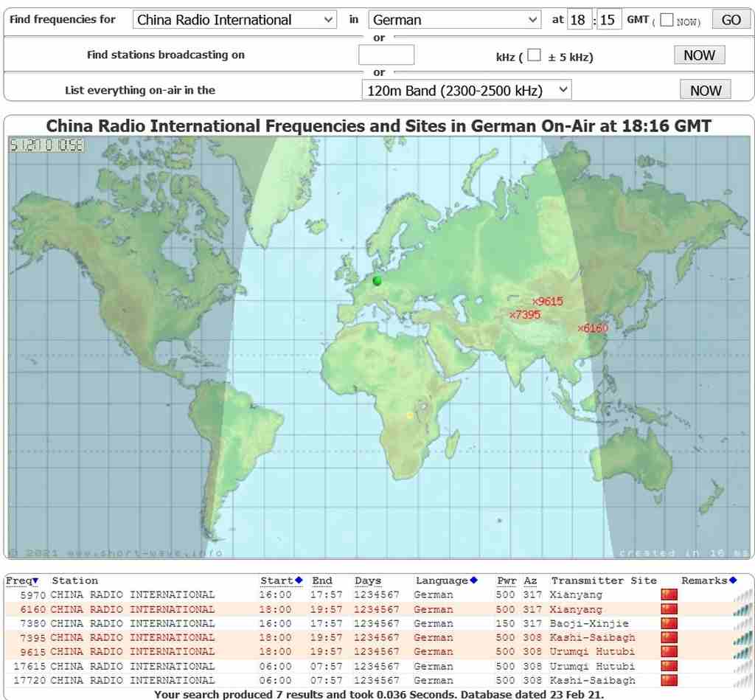Click the signal strength icon in 7395 row
755x700 pixels.
[x=742, y=639]
